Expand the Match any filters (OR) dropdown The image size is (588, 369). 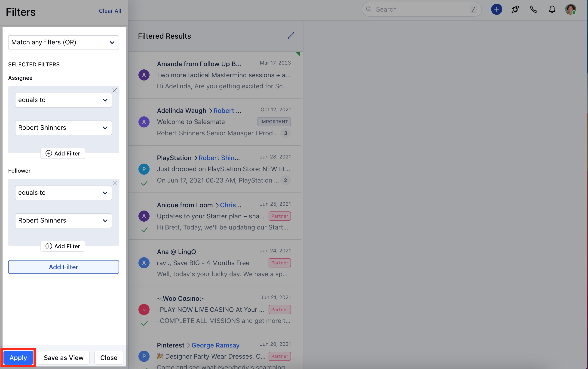tap(63, 43)
